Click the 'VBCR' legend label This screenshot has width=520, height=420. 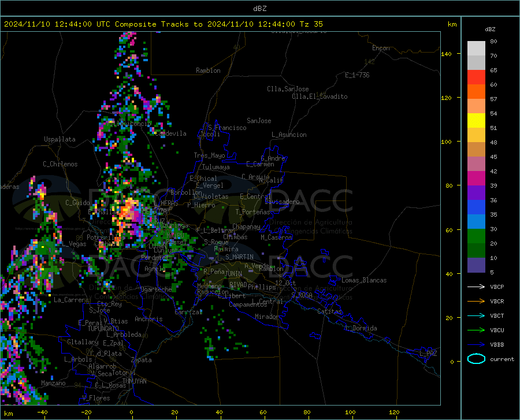[x=497, y=302]
